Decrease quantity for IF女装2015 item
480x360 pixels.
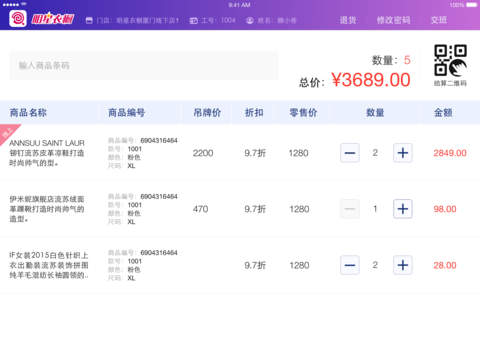tap(350, 265)
